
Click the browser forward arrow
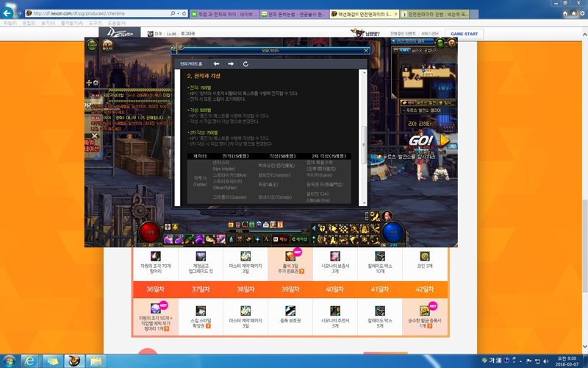coord(20,13)
